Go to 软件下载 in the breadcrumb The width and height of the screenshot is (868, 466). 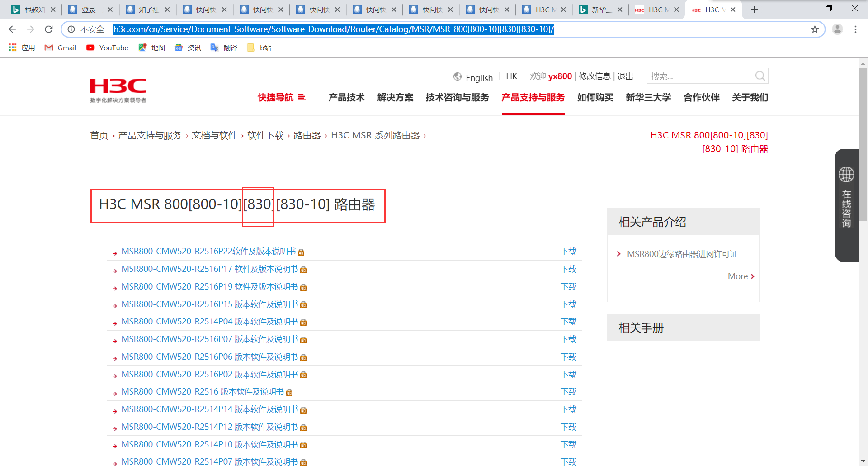click(265, 135)
